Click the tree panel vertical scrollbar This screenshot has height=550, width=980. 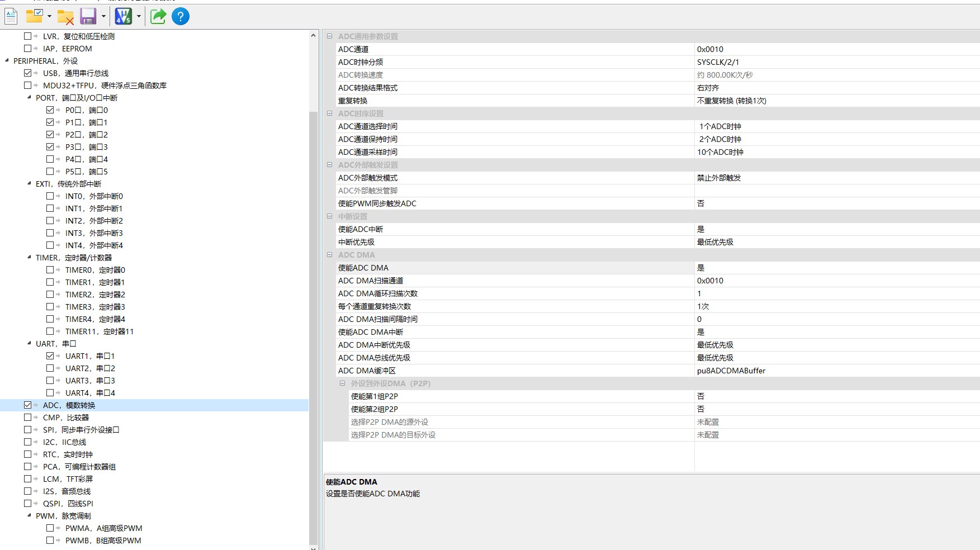click(x=313, y=279)
